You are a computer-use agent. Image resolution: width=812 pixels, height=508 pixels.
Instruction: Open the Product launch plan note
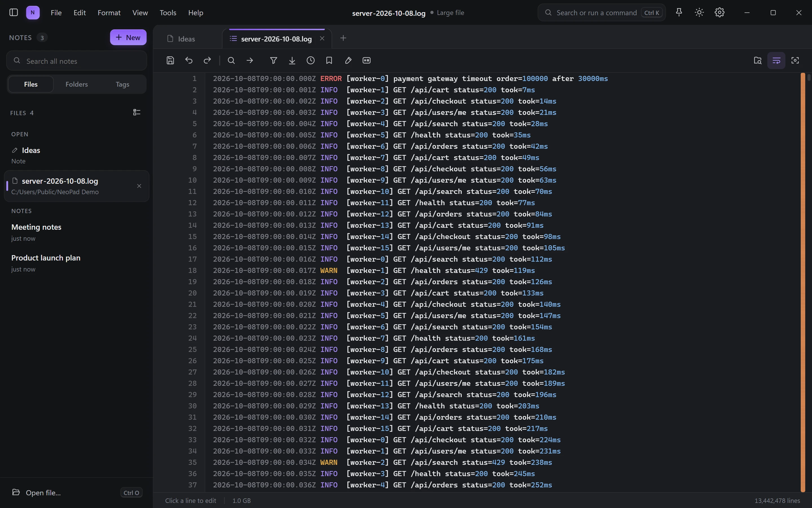(x=76, y=263)
